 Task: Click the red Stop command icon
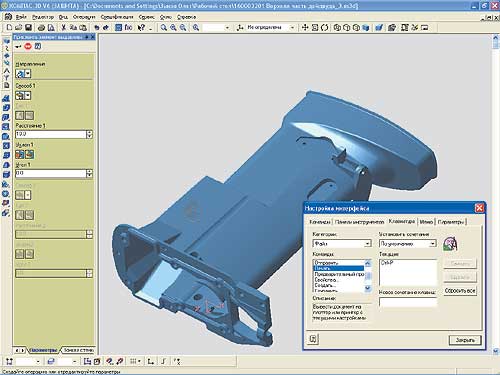[28, 46]
